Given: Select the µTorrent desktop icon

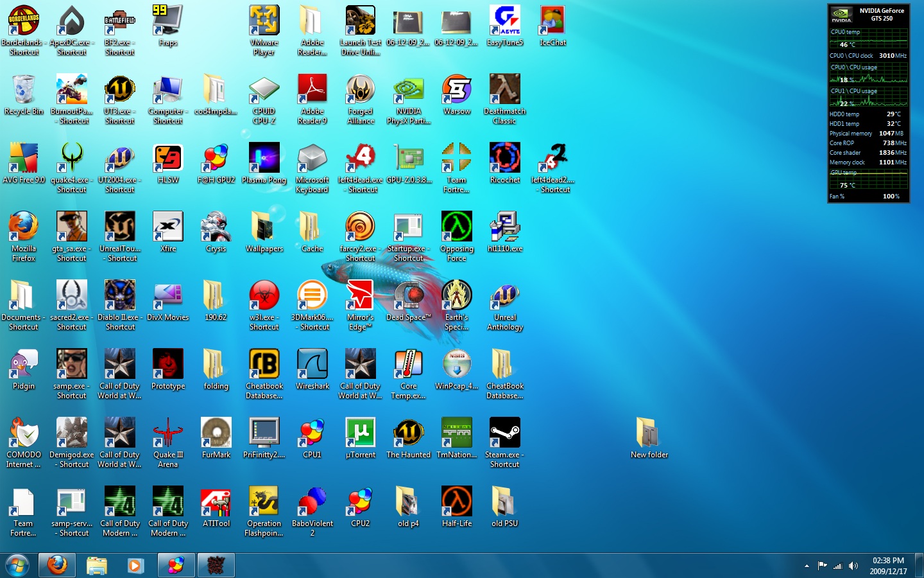Looking at the screenshot, I should pos(361,433).
